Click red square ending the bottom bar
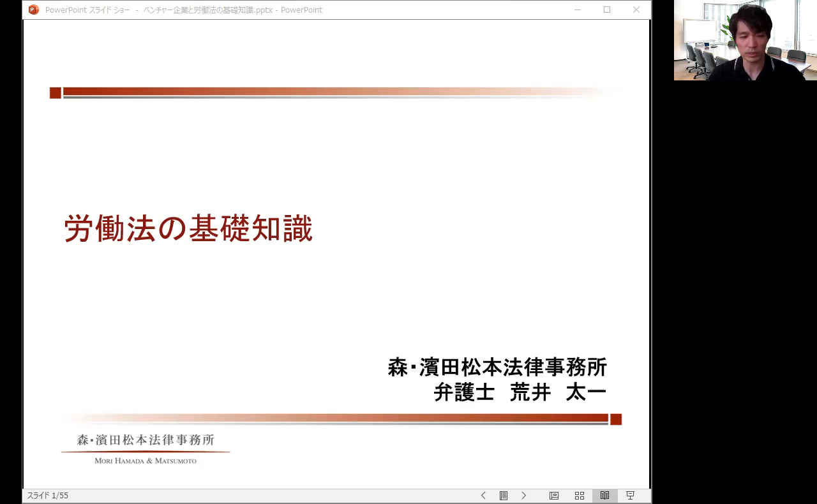The width and height of the screenshot is (817, 504). [x=616, y=419]
